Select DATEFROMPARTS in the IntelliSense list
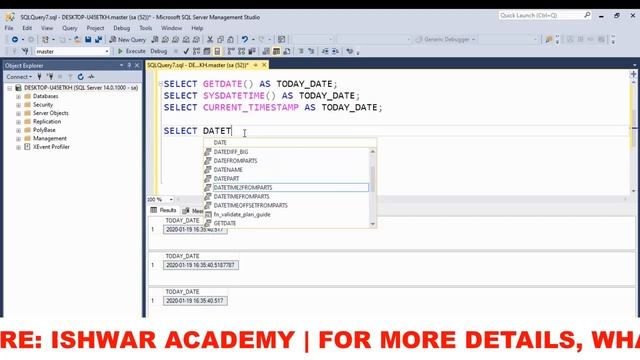The width and height of the screenshot is (640, 360). tap(236, 161)
